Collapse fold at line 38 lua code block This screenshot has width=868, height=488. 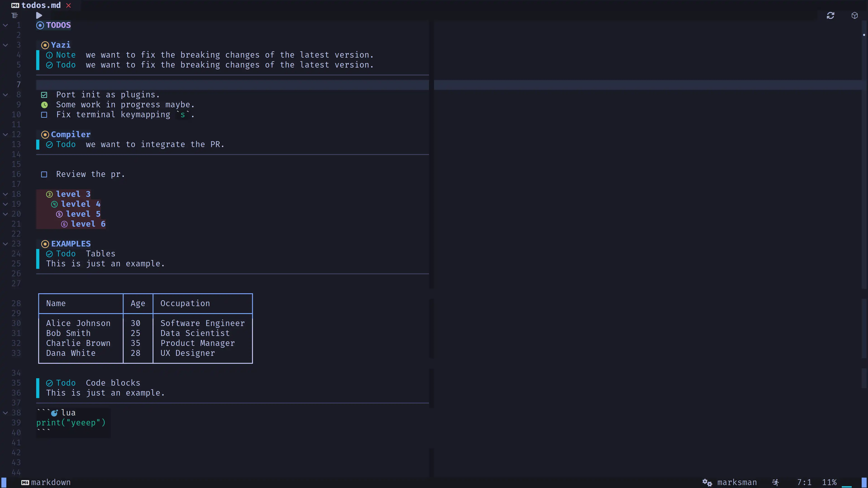(x=5, y=413)
